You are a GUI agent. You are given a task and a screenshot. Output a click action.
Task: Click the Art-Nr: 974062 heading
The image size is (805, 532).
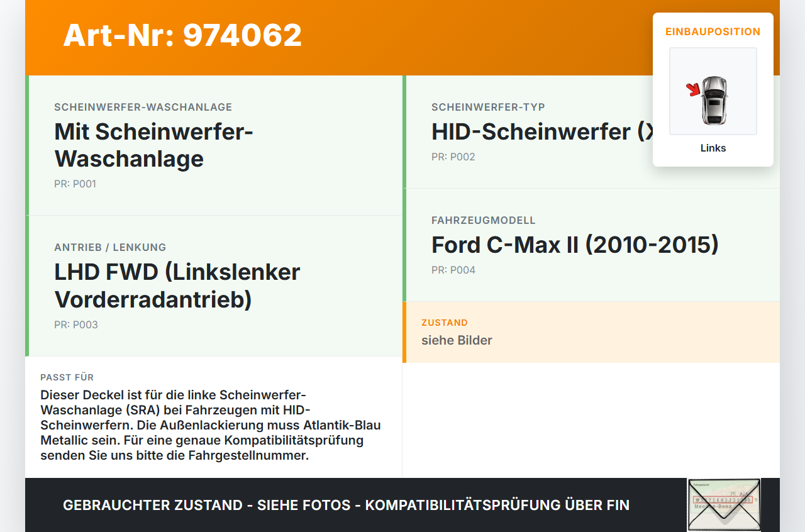(182, 35)
